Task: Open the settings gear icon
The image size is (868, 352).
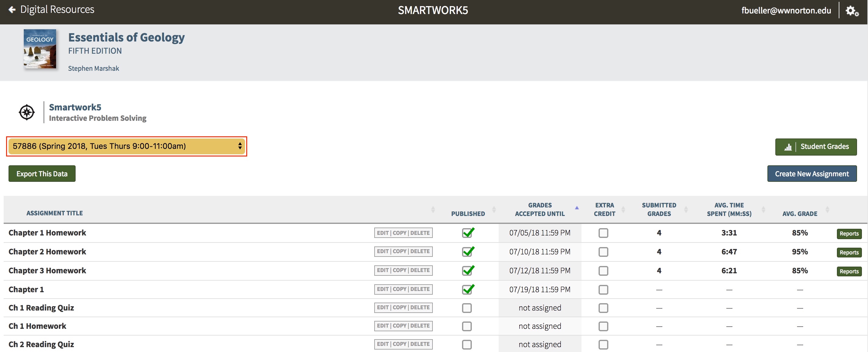Action: (x=852, y=11)
